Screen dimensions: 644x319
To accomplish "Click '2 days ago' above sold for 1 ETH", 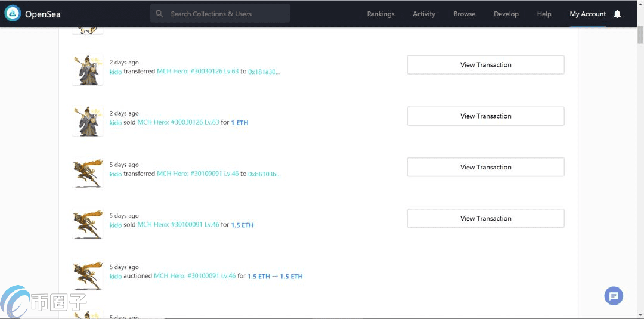I will coord(124,113).
